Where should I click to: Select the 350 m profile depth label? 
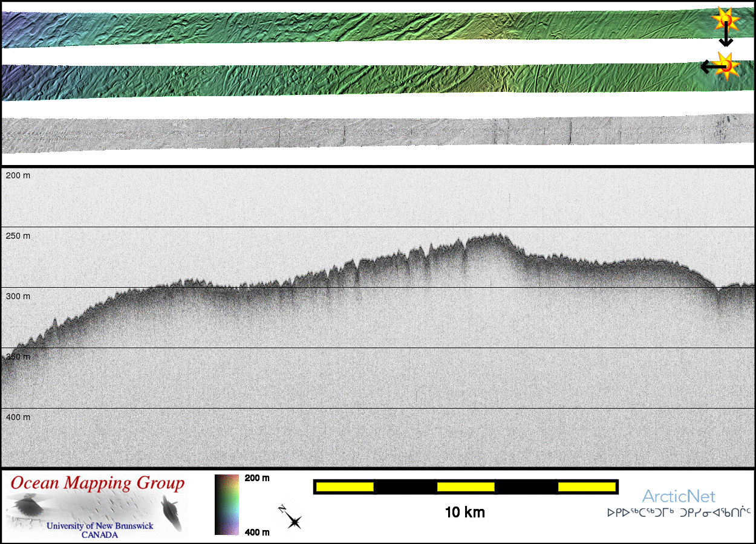[18, 357]
